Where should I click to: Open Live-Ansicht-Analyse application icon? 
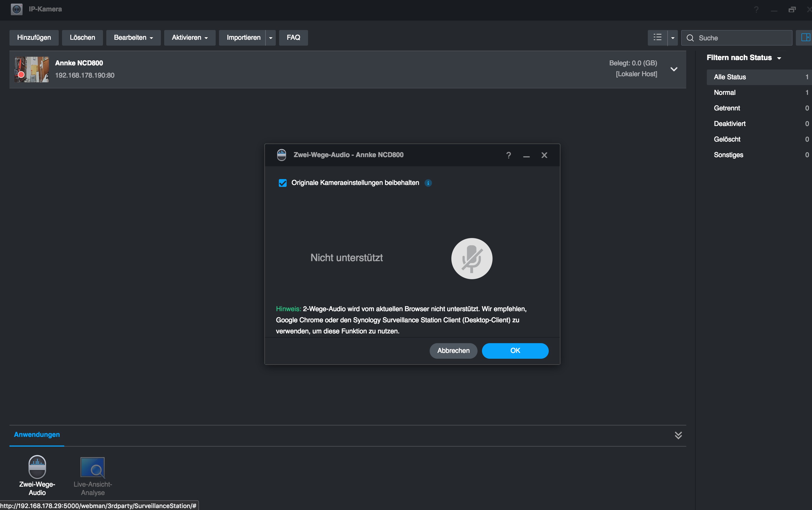click(x=92, y=467)
